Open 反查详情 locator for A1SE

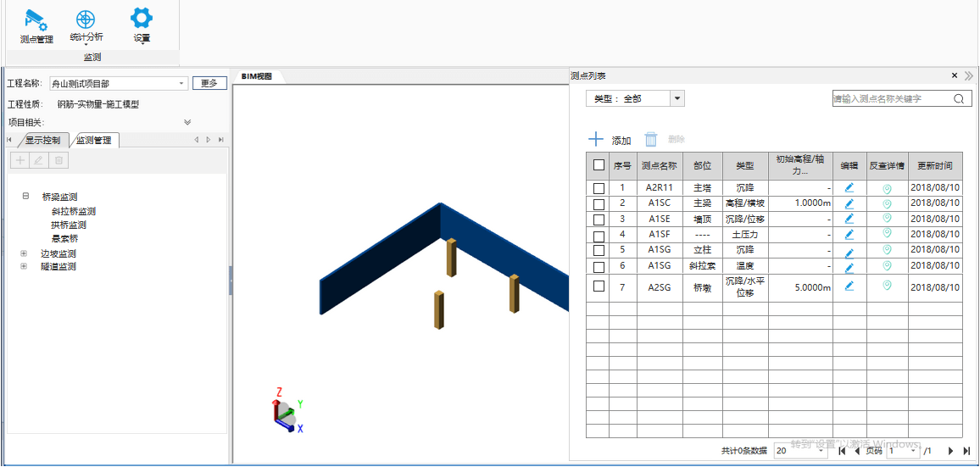[887, 218]
